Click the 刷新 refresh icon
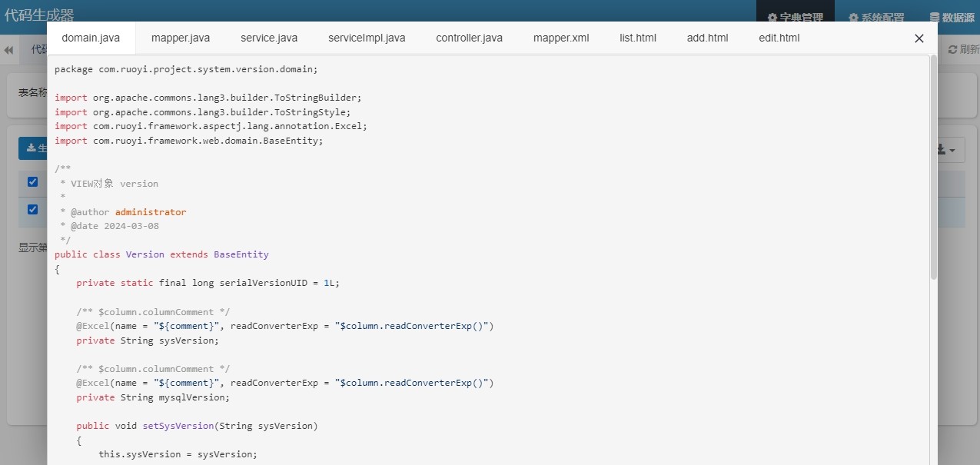The image size is (980, 465). coord(962,49)
